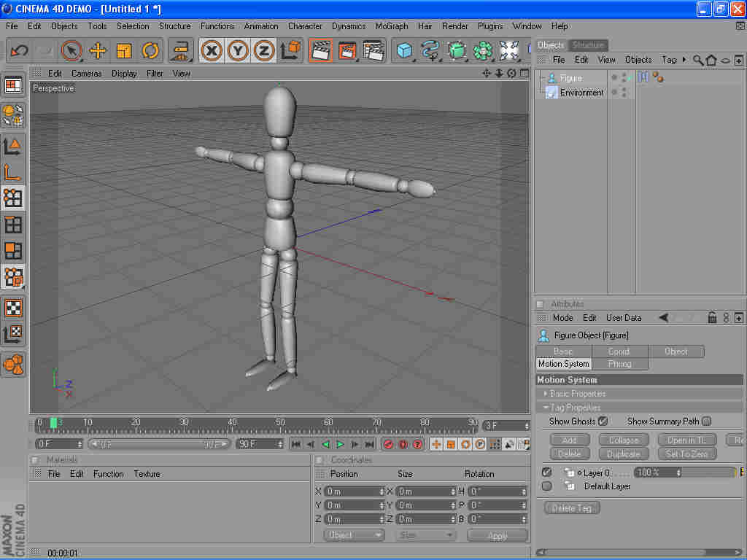Click the Set To Zero button
Viewport: 747px width, 560px height.
[687, 454]
